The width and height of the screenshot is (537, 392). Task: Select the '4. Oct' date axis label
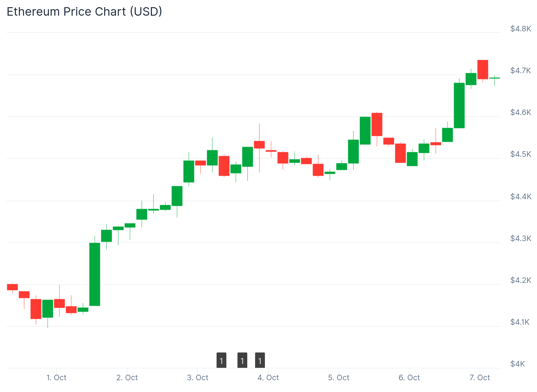pos(268,378)
